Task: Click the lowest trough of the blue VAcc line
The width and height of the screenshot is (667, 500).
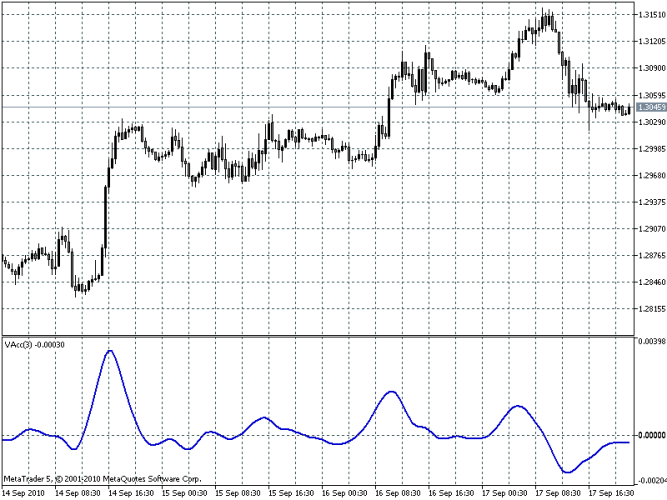Action: pos(568,471)
